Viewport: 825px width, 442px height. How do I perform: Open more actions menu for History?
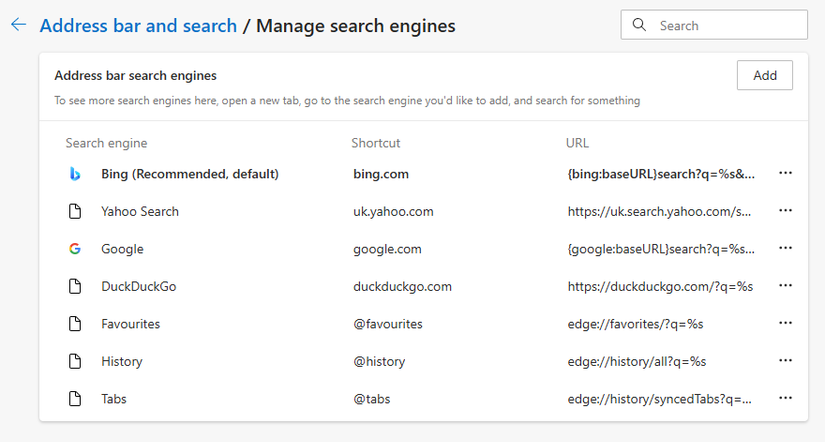[x=785, y=362]
